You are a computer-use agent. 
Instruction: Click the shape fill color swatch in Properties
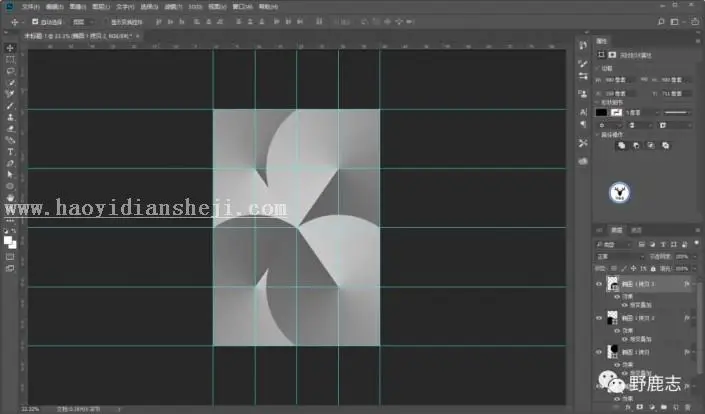tap(602, 112)
